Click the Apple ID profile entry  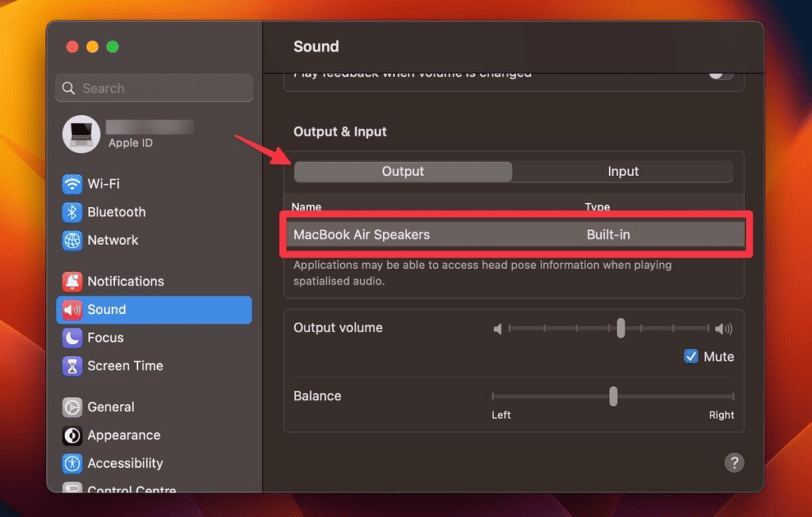127,132
